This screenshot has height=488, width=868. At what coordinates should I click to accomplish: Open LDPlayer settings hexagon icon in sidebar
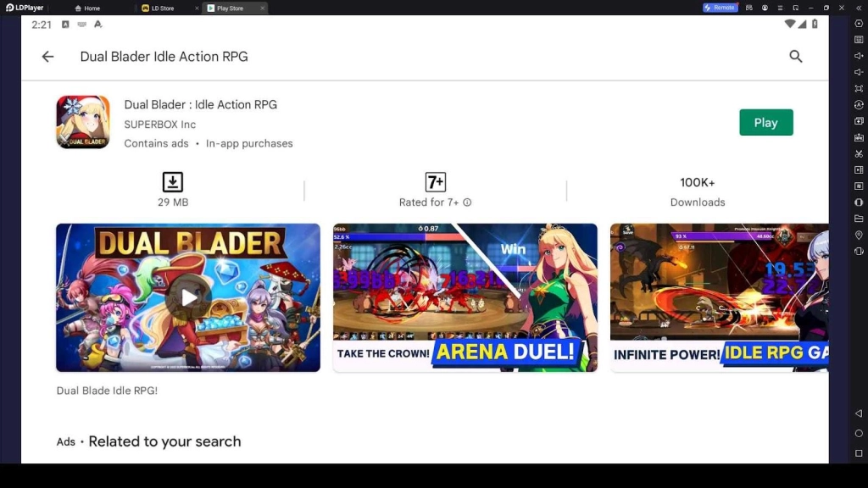coord(859,24)
